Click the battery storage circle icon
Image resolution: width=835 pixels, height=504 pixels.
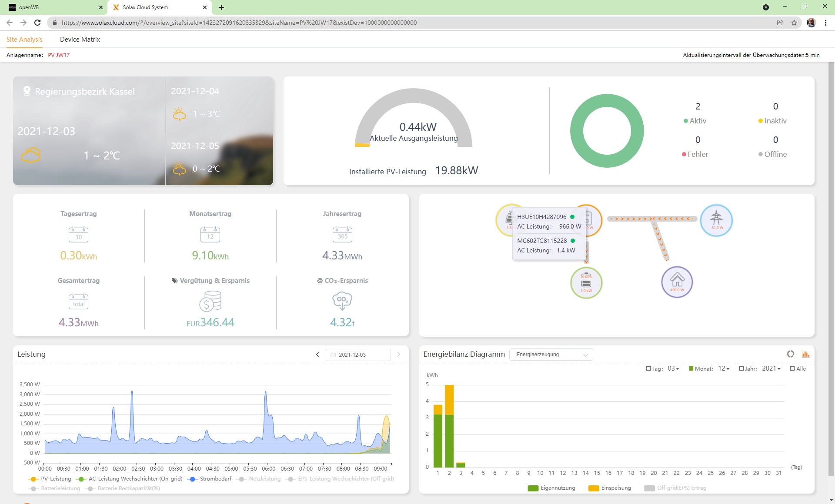[x=586, y=283]
